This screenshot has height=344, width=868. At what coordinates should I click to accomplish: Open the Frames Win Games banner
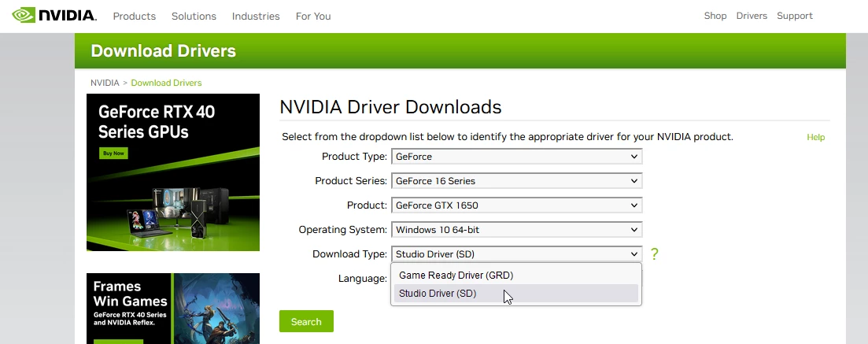pos(173,309)
